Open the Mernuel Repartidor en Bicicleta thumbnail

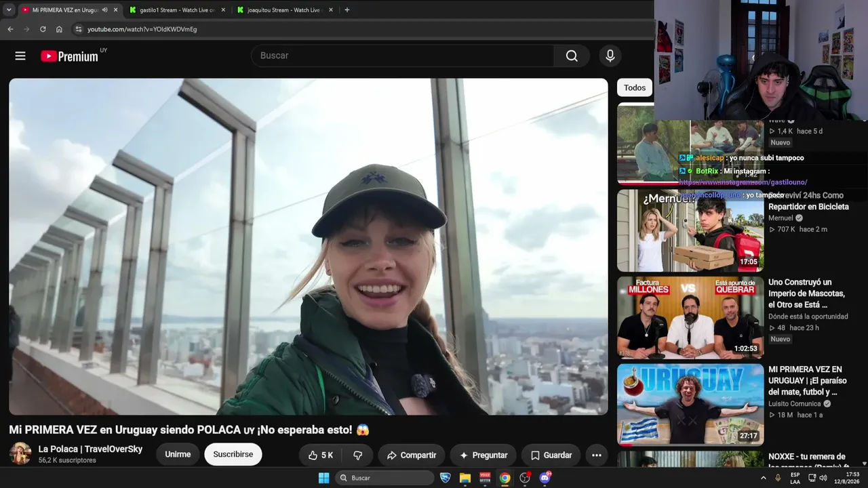[x=690, y=230]
